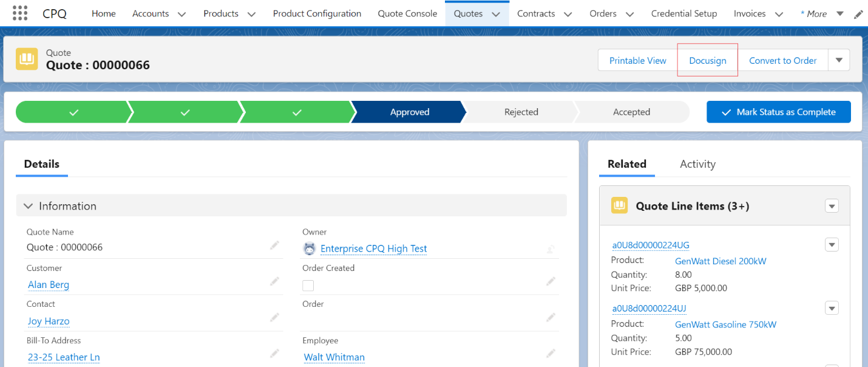Open actions menu for line item a0U8d00000224UG
Screen dimensions: 868x367
832,244
